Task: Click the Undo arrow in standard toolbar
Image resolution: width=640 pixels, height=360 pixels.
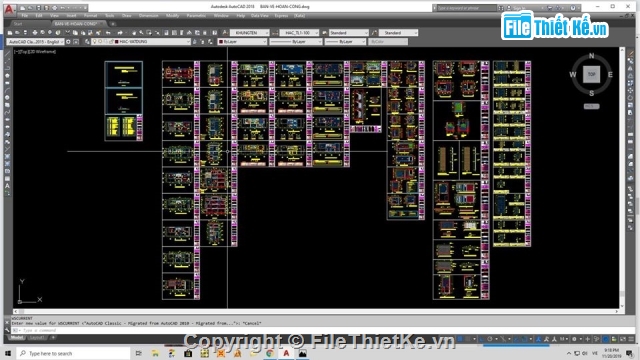Action: (x=109, y=33)
